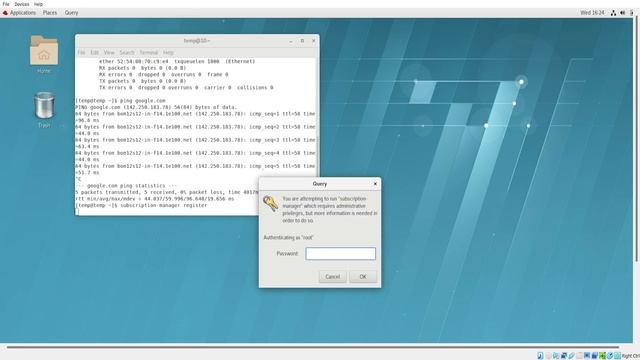Screen dimensions: 640x360
Task: Open the terminal's Edit menu
Action: point(95,53)
